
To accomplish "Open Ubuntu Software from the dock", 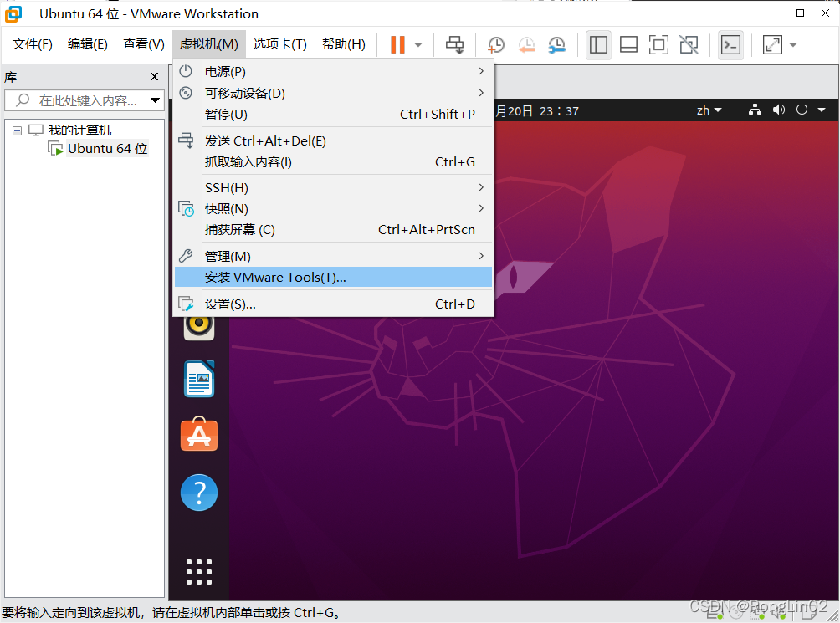I will click(x=199, y=434).
